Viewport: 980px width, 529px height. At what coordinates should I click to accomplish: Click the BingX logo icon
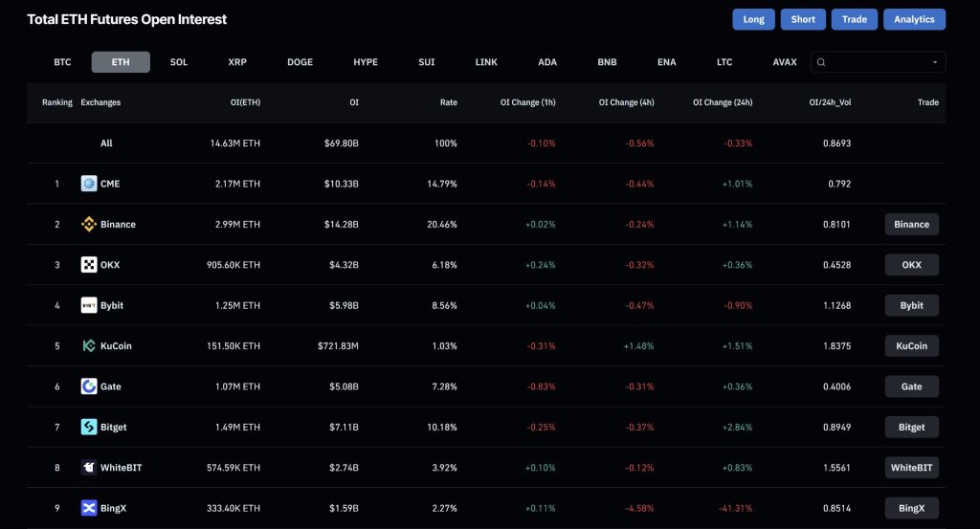[x=89, y=508]
